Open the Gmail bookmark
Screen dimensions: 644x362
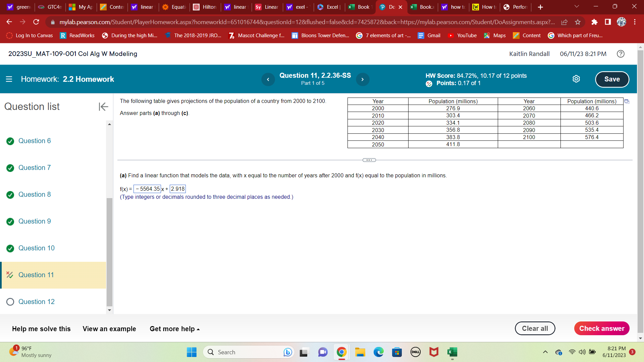pyautogui.click(x=429, y=36)
